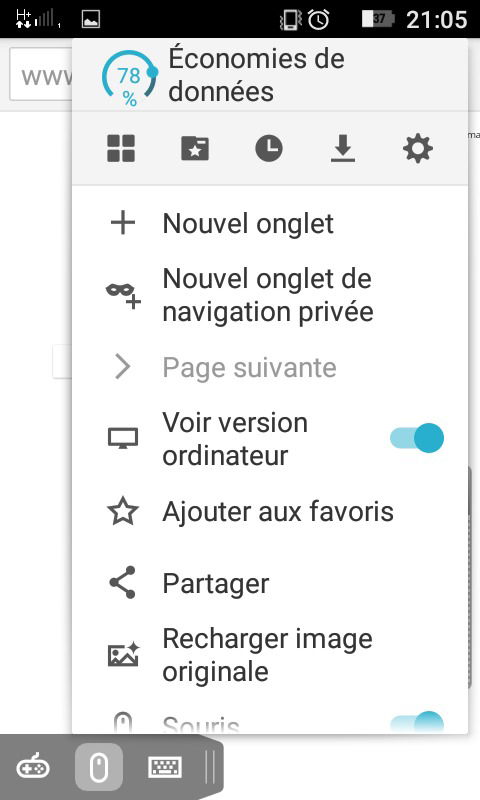Tap the gamepad icon in bottom bar
Screen dimensions: 480x800
(x=33, y=767)
